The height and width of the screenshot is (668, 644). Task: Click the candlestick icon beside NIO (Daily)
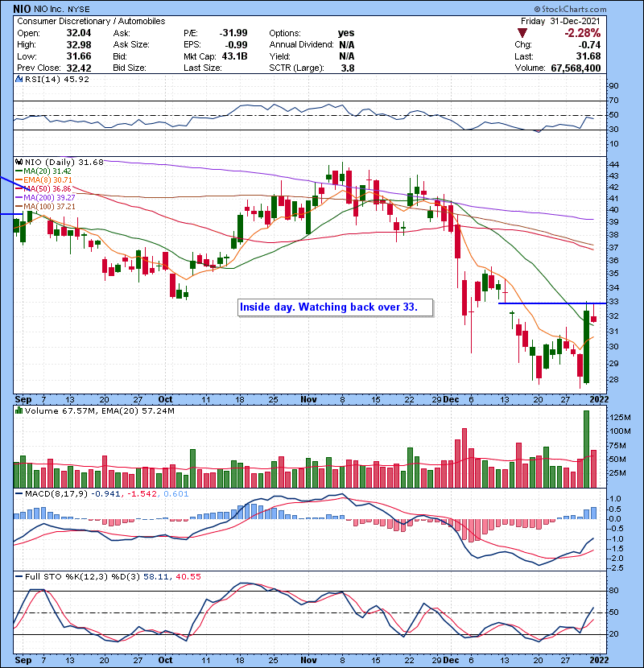point(19,162)
